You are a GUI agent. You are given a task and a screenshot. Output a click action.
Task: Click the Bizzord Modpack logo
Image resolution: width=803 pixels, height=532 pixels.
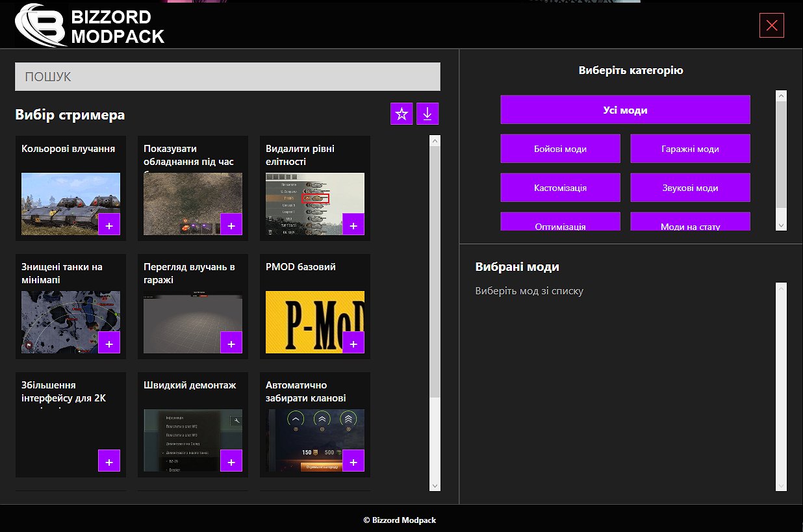(90, 25)
